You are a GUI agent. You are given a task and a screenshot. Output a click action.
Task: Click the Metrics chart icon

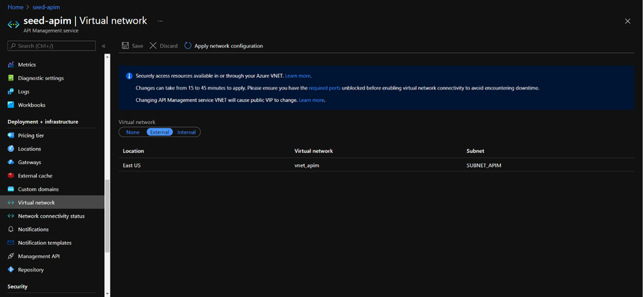pos(11,65)
